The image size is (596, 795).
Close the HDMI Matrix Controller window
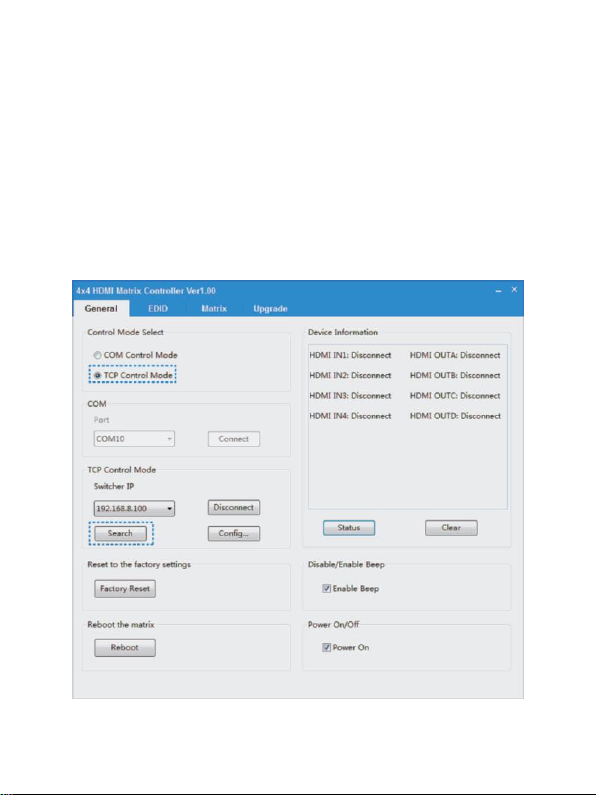[x=514, y=290]
